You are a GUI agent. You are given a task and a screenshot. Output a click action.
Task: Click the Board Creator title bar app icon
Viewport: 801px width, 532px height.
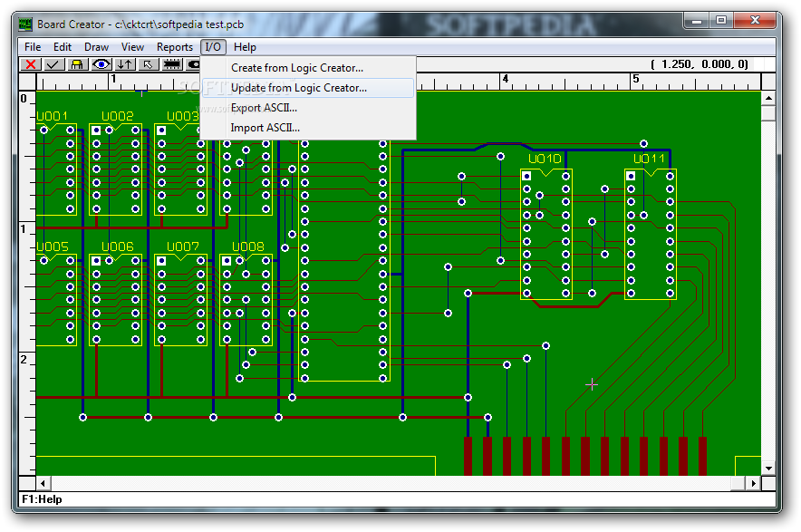click(25, 24)
